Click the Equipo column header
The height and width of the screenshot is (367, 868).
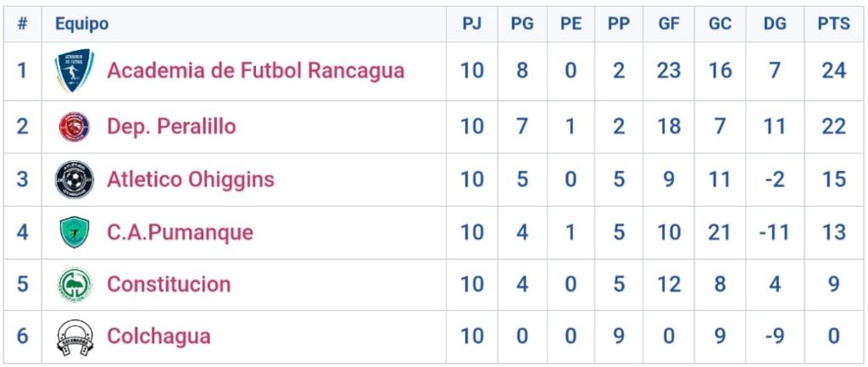point(82,25)
